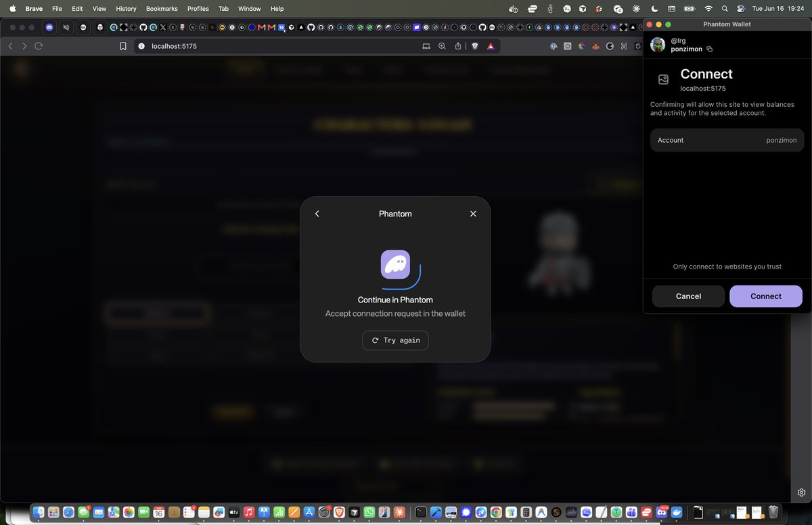Open WhatsApp from the Dock
The width and height of the screenshot is (812, 525).
pyautogui.click(x=369, y=513)
